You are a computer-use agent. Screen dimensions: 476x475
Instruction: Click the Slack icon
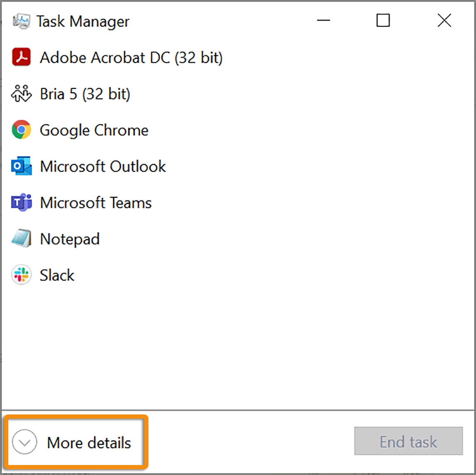21,275
